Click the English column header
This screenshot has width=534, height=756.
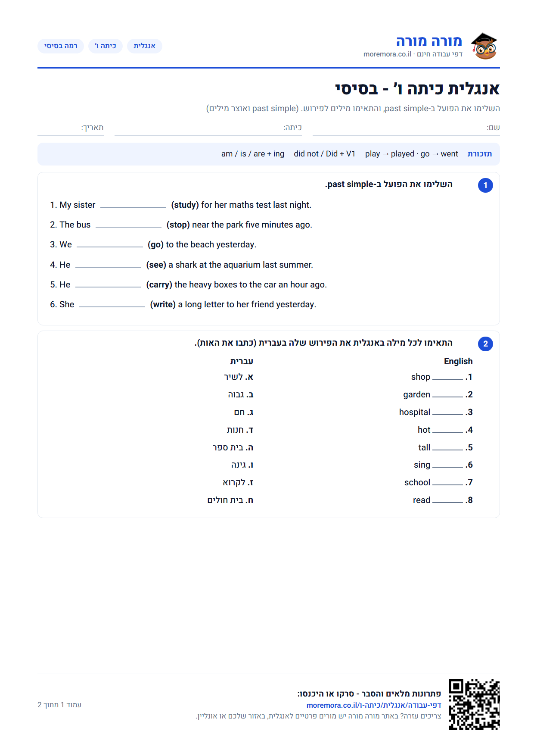pyautogui.click(x=458, y=361)
